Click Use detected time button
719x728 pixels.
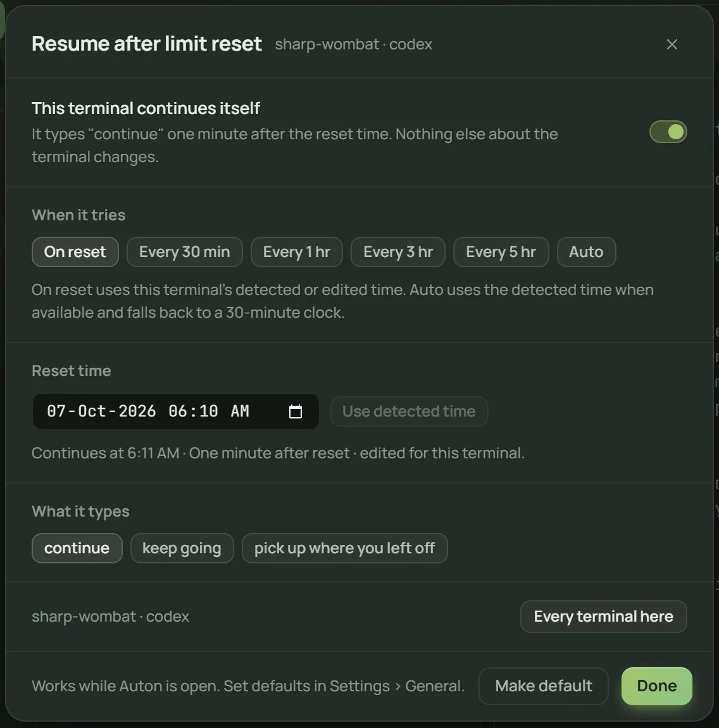tap(409, 411)
